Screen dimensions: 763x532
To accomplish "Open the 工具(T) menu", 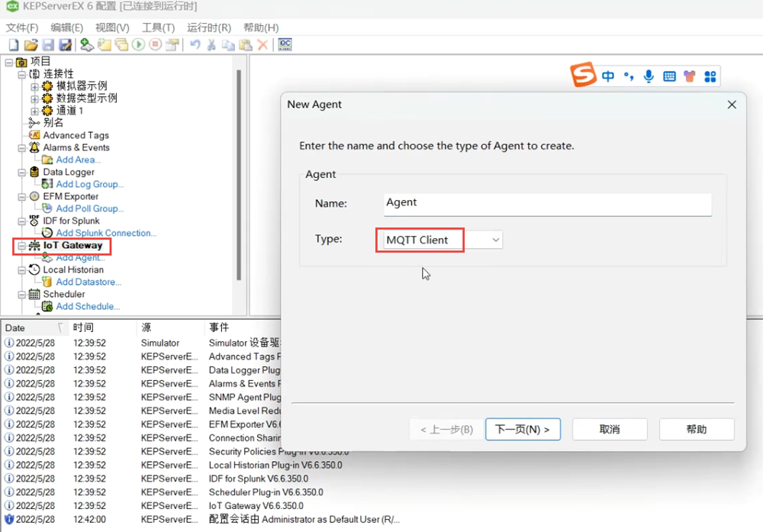I will pos(158,27).
